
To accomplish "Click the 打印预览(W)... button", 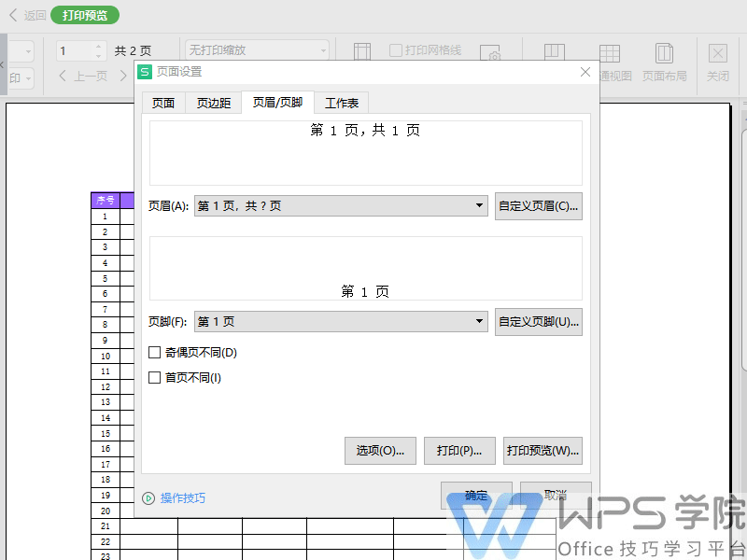I will pyautogui.click(x=543, y=451).
